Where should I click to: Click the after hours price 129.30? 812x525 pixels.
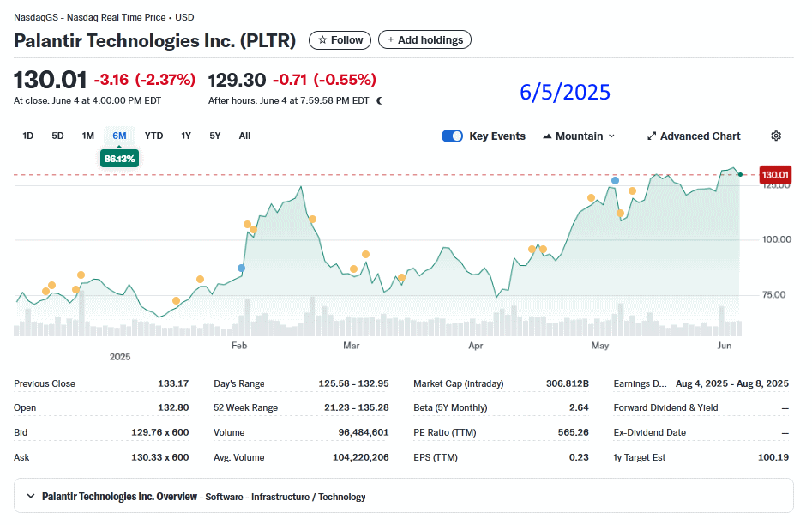coord(237,80)
